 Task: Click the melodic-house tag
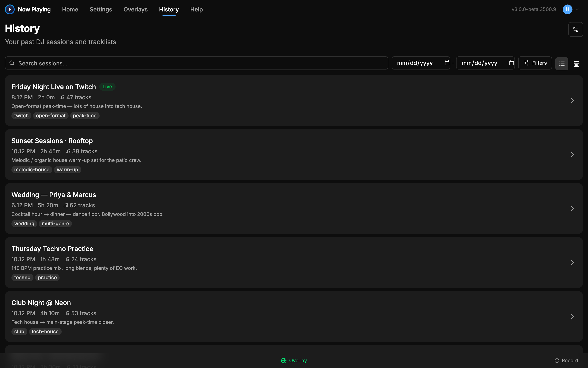pos(32,170)
